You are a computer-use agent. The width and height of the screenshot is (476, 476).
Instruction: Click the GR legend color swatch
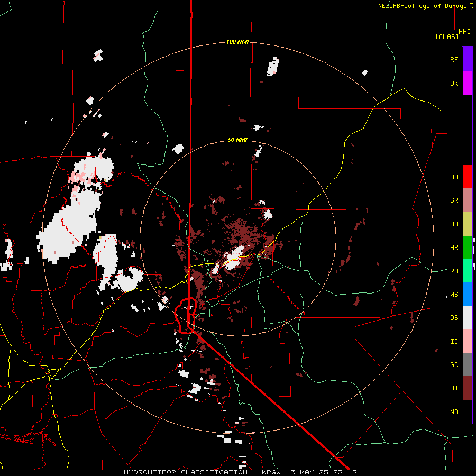tap(467, 200)
